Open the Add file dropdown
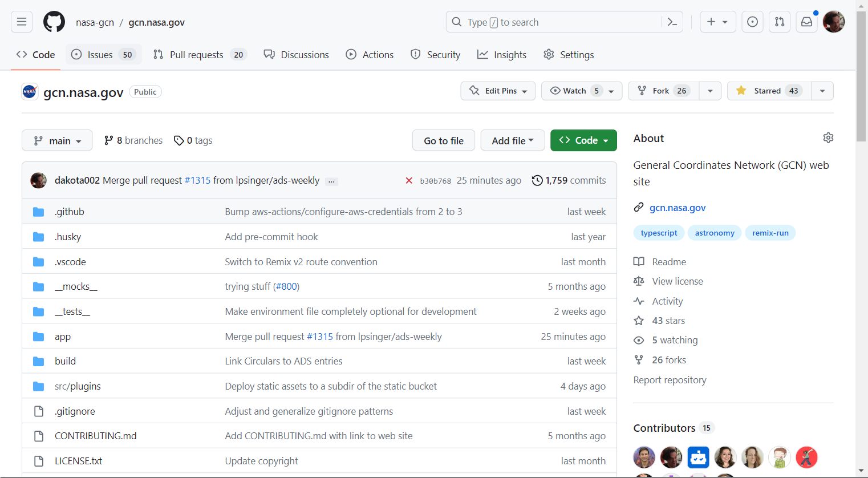This screenshot has width=868, height=478. pos(513,140)
